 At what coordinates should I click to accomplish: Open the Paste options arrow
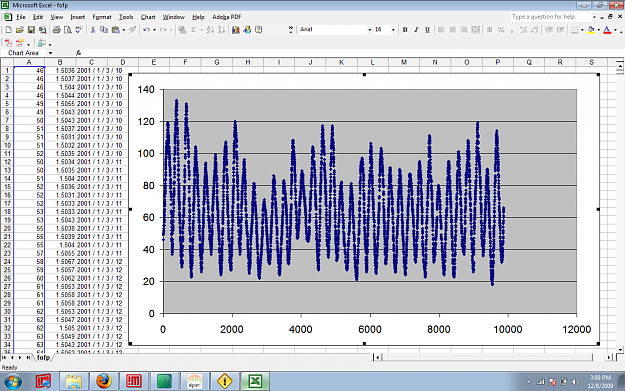point(124,30)
